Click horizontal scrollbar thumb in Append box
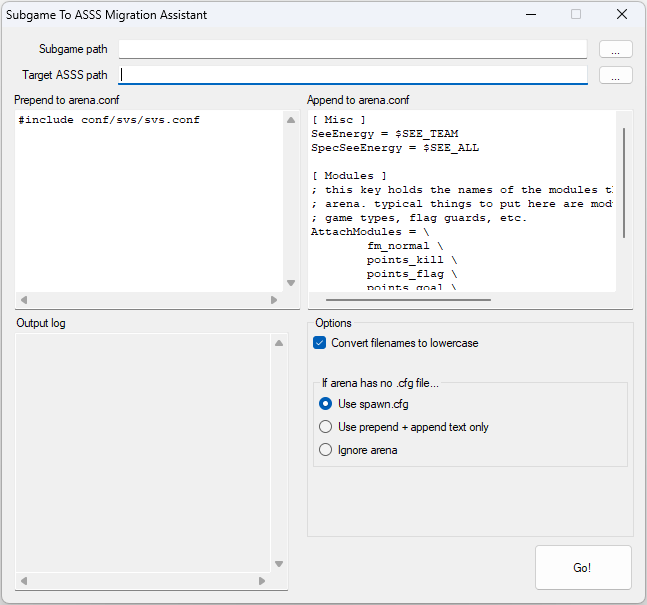Screen dimensions: 647x605 [408, 300]
